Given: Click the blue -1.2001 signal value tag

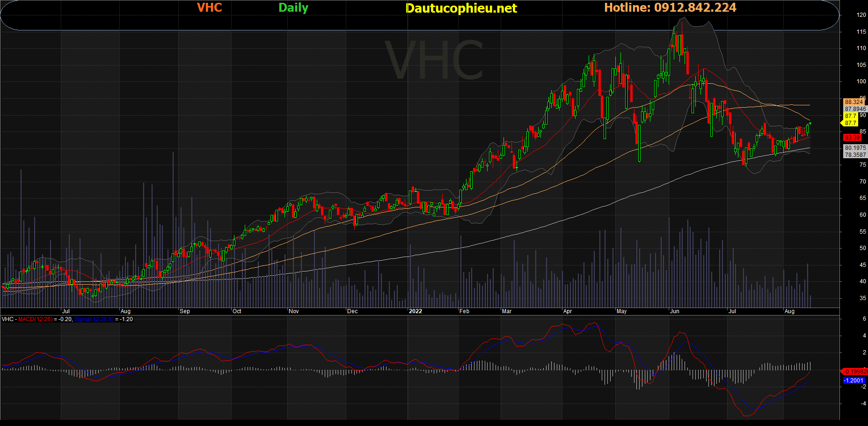Looking at the screenshot, I should [x=853, y=381].
